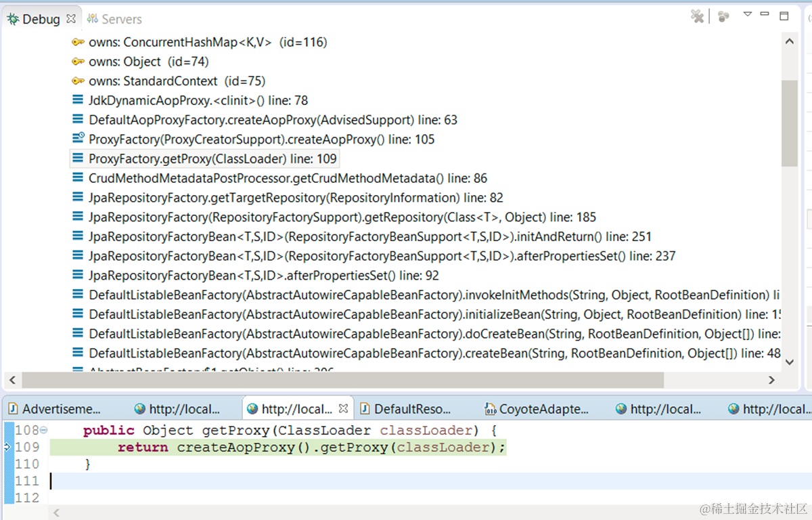Click the Debug view vertical scrollbar thumb
Image resolution: width=812 pixels, height=520 pixels.
[790, 123]
